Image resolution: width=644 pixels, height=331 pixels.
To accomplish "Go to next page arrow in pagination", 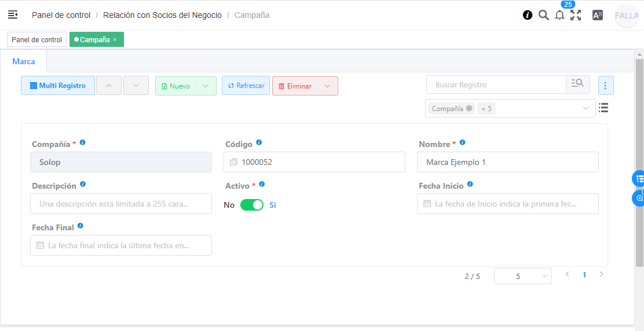I will click(601, 274).
